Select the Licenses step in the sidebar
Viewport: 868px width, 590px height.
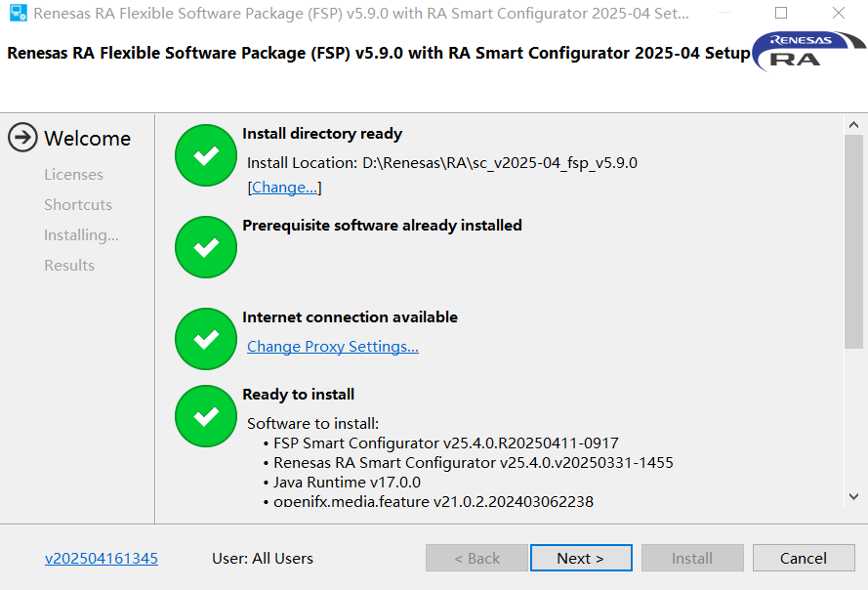click(73, 175)
